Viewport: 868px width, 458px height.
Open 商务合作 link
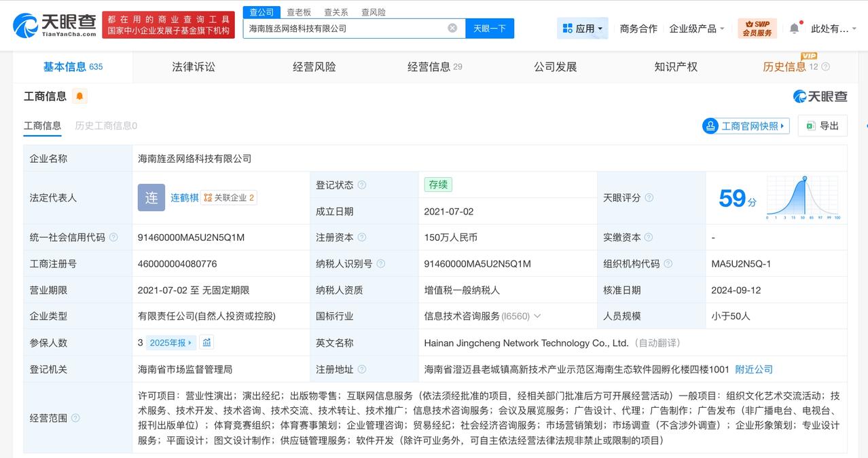click(x=638, y=28)
